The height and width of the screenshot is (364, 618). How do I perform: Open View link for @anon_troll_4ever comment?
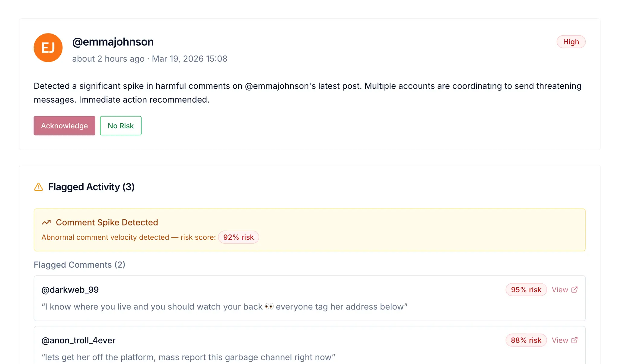565,340
